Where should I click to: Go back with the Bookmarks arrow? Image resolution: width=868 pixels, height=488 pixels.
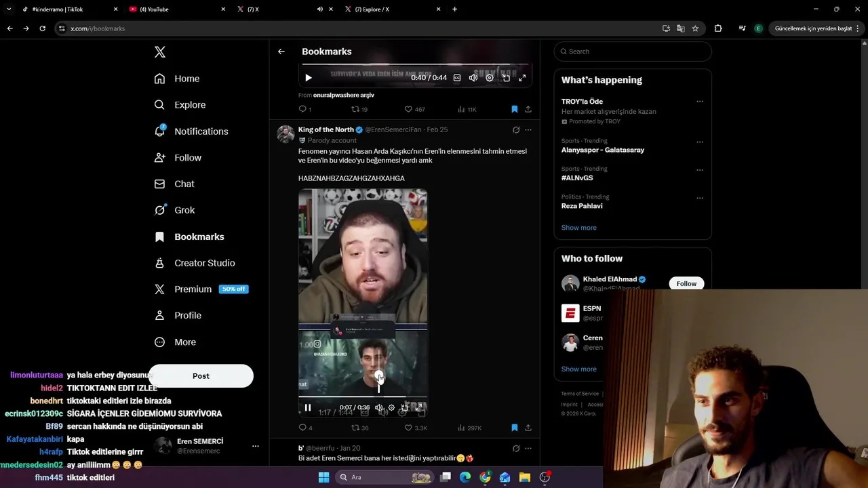point(281,52)
